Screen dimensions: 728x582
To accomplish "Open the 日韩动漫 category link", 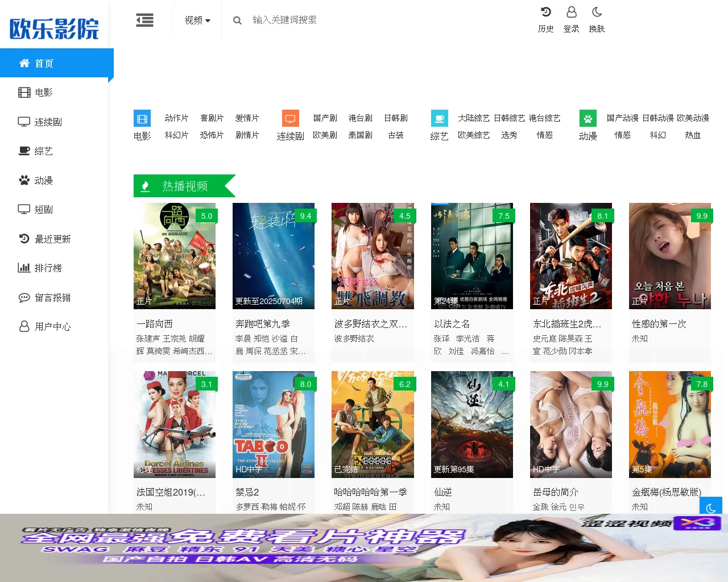I will (x=658, y=118).
